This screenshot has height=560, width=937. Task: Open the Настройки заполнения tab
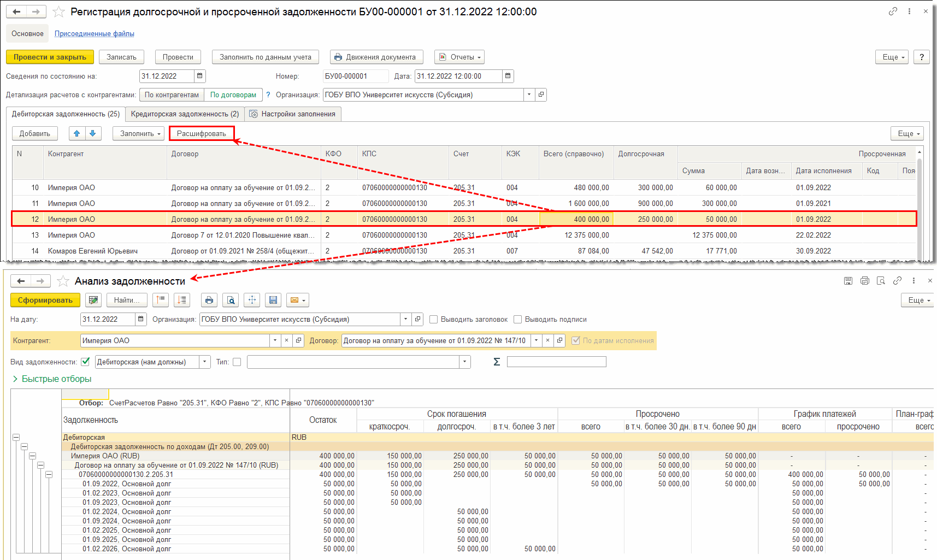pos(293,114)
